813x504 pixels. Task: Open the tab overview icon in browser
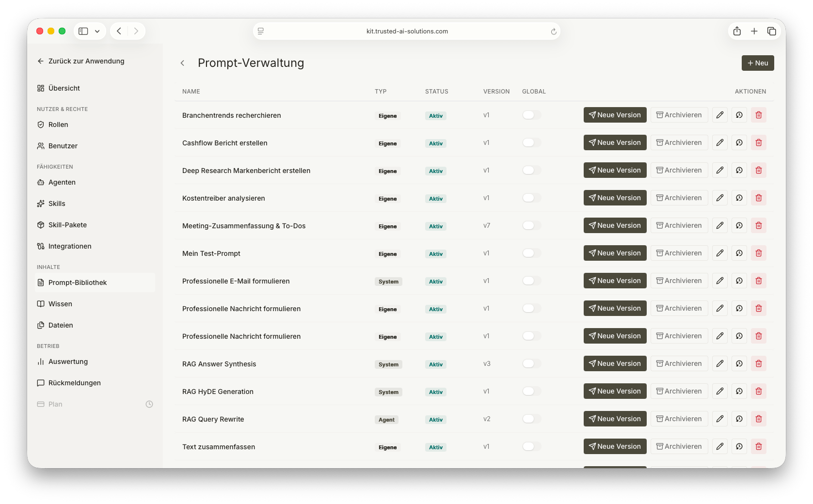coord(772,31)
